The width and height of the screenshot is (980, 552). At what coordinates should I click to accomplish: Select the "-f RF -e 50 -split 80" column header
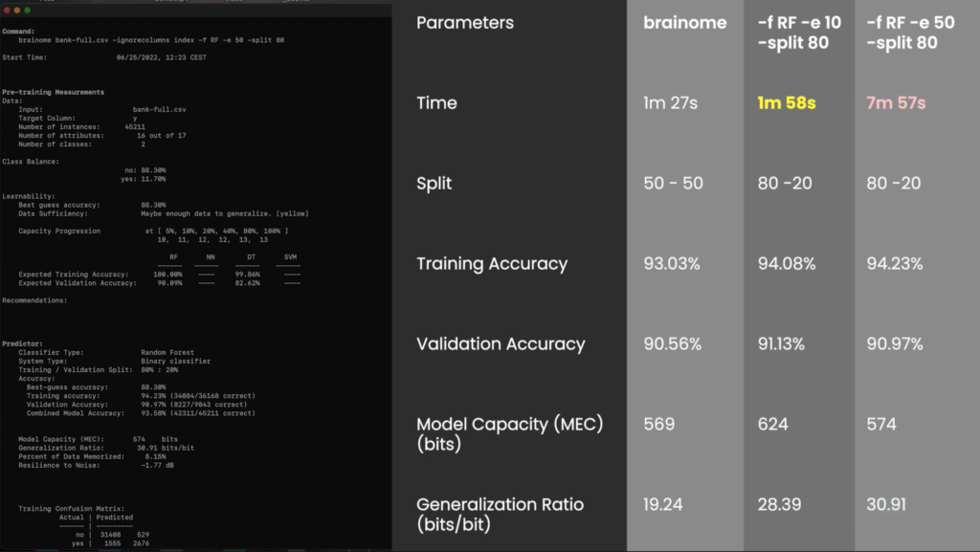coord(909,33)
